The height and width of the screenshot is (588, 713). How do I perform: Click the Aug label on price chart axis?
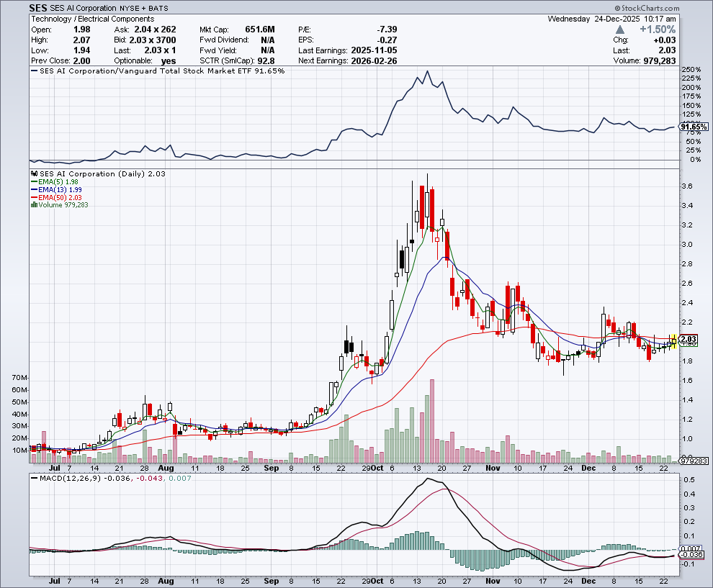(166, 468)
